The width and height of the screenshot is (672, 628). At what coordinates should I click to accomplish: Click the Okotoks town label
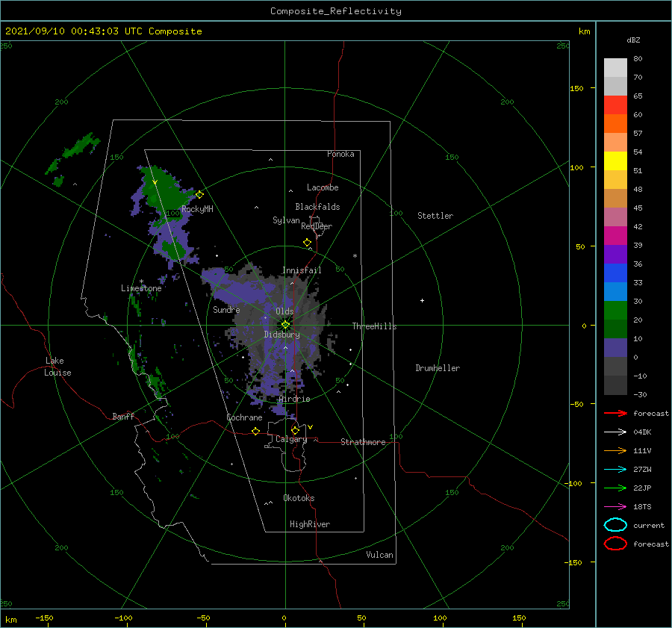[x=299, y=498]
